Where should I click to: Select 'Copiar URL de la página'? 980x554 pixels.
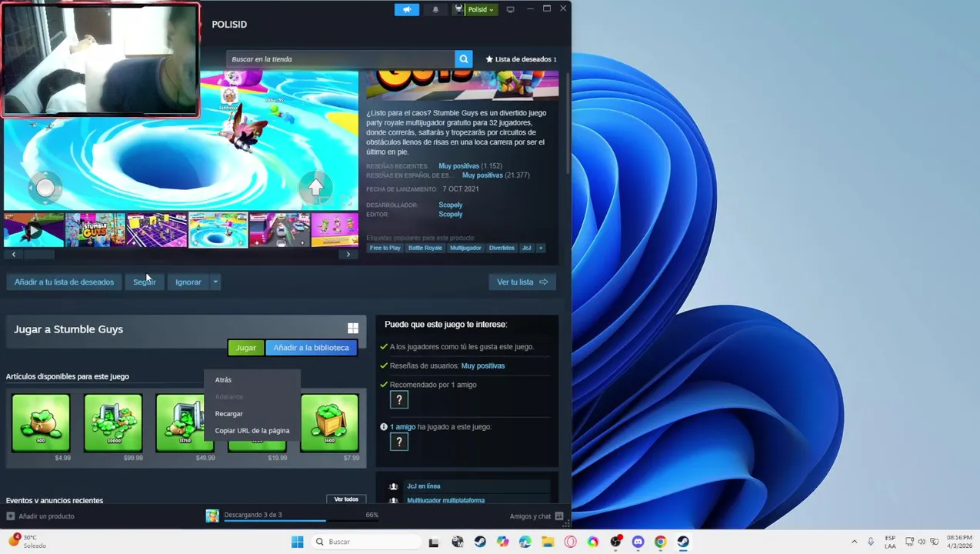(252, 431)
